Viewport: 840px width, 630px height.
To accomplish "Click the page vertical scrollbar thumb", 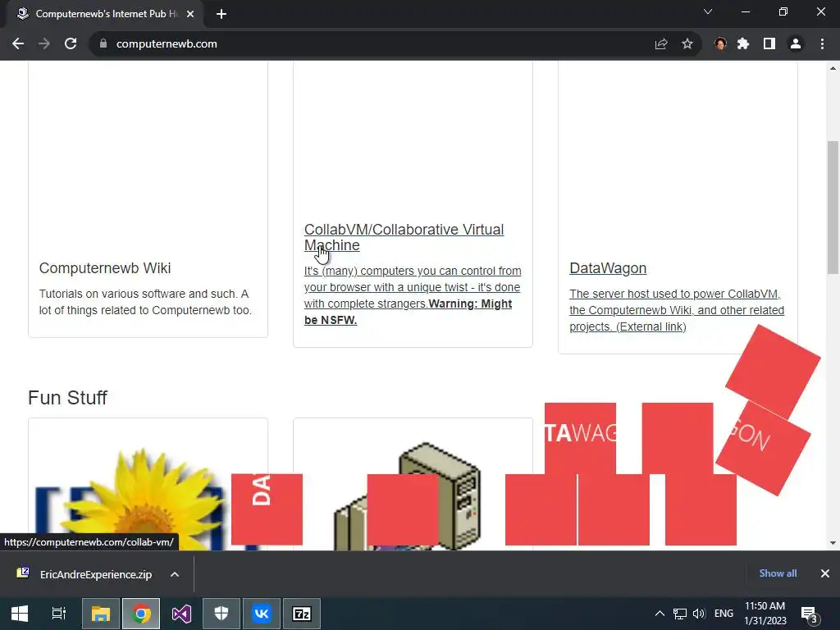I will coord(833,208).
